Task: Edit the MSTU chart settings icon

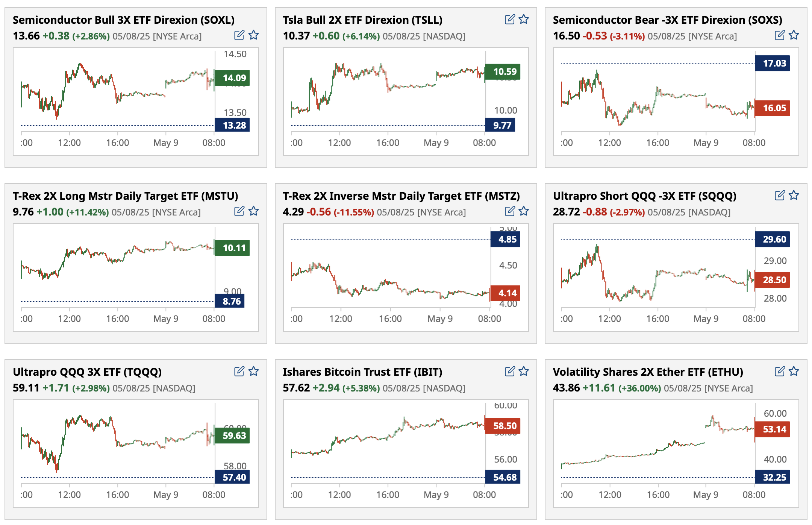Action: 239,211
